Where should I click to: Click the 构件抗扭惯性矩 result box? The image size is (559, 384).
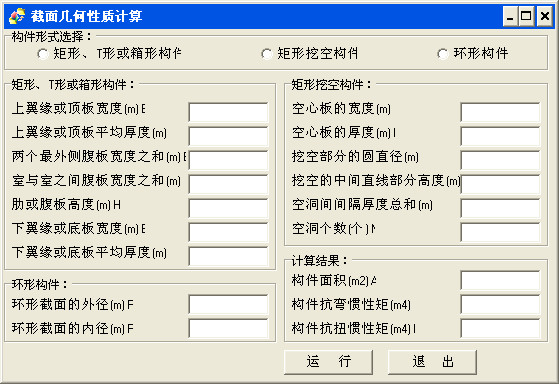(x=500, y=328)
